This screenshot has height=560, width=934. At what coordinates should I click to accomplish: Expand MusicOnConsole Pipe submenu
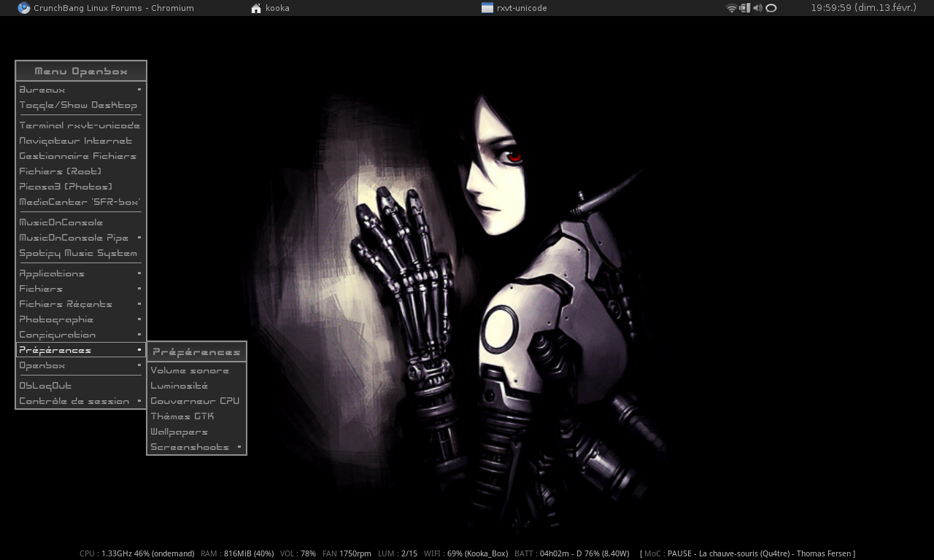pyautogui.click(x=81, y=238)
